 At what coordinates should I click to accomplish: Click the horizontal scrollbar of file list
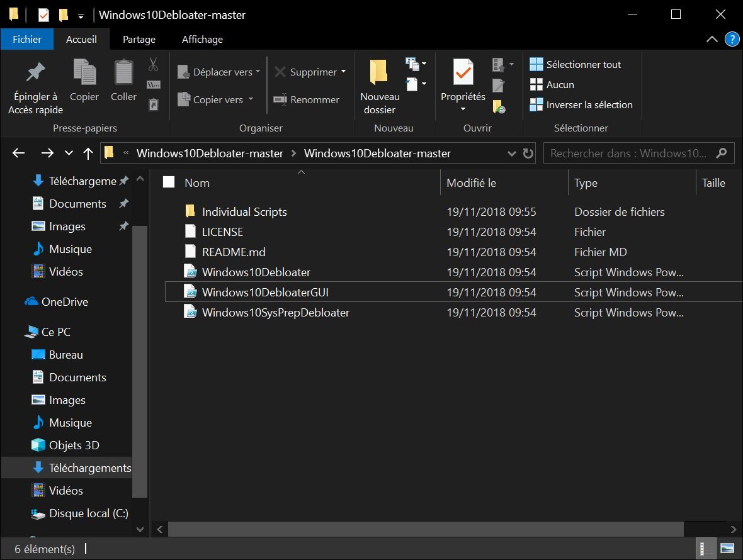point(426,529)
